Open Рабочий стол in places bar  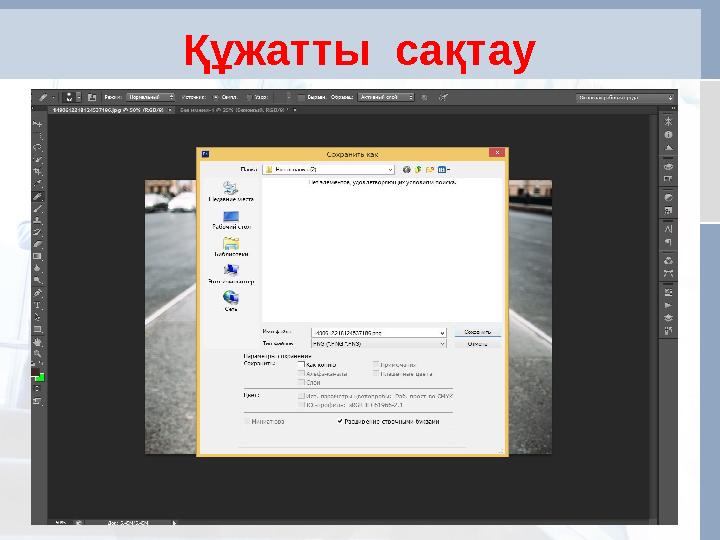(231, 220)
